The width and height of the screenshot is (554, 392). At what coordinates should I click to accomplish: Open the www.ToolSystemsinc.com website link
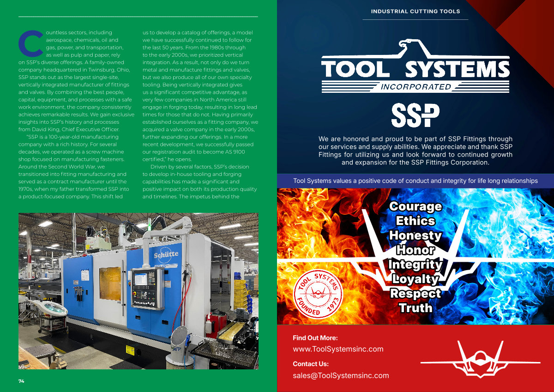tap(338, 349)
